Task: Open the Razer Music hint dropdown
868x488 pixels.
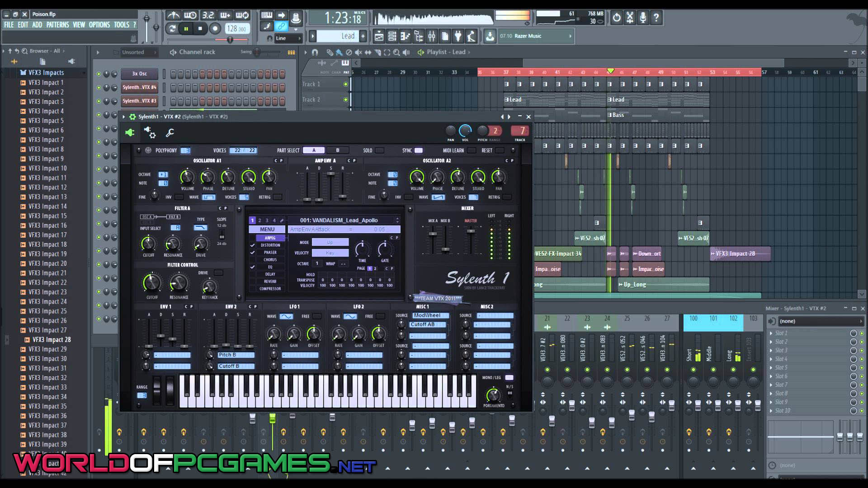Action: 536,36
